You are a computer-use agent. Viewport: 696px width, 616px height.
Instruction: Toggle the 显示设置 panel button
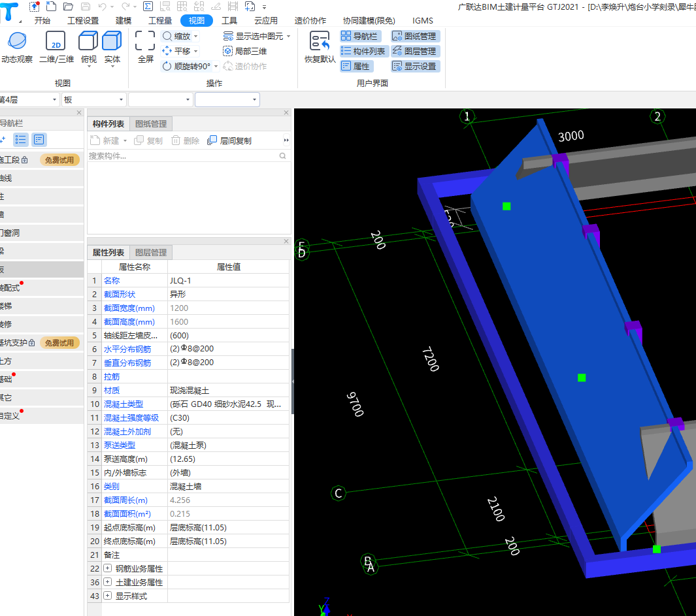(x=415, y=67)
